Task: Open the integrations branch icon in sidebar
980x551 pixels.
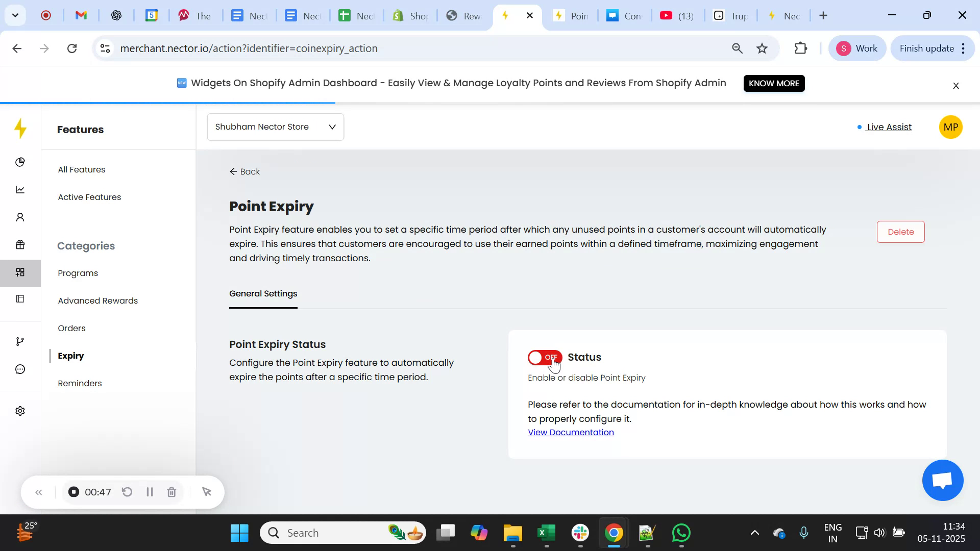Action: click(x=20, y=341)
